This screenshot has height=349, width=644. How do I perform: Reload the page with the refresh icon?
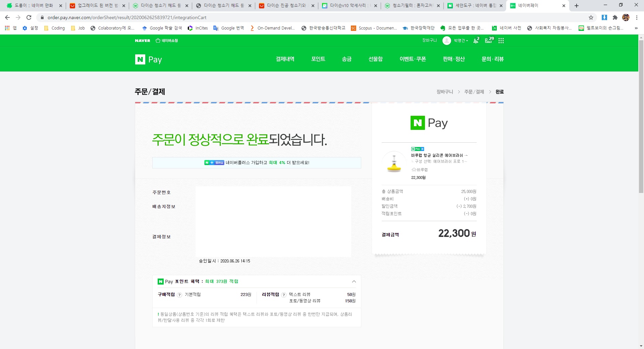tap(29, 17)
